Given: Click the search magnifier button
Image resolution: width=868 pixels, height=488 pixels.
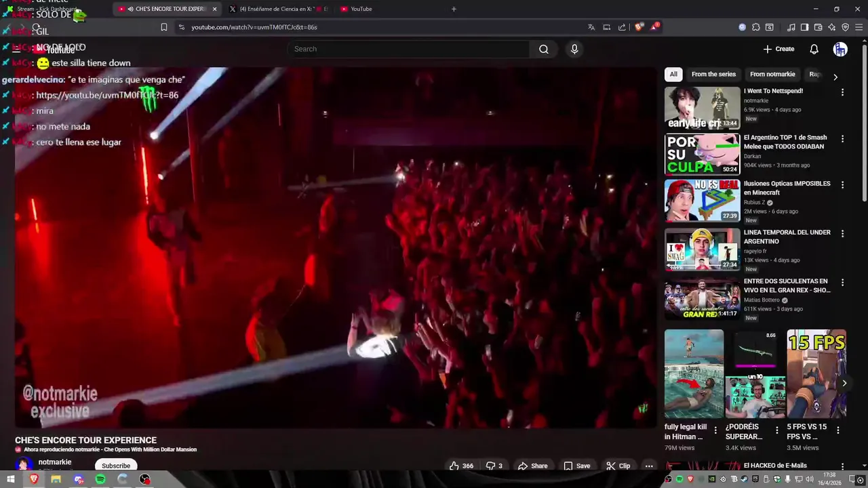Looking at the screenshot, I should coord(543,49).
